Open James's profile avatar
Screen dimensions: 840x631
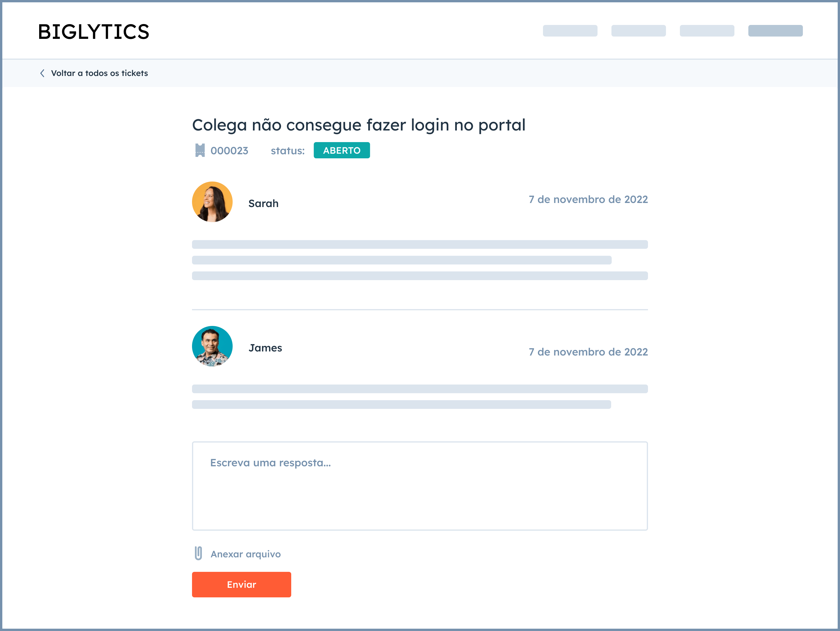(212, 346)
